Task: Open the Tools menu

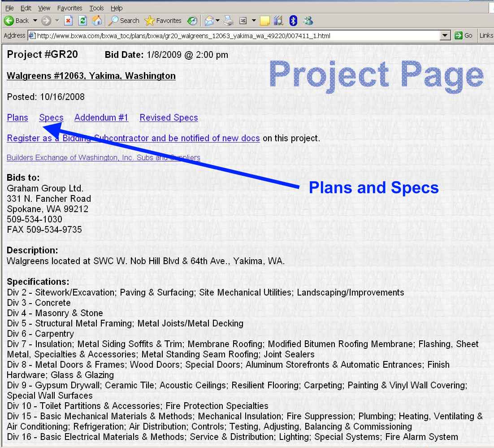Action: coord(96,8)
